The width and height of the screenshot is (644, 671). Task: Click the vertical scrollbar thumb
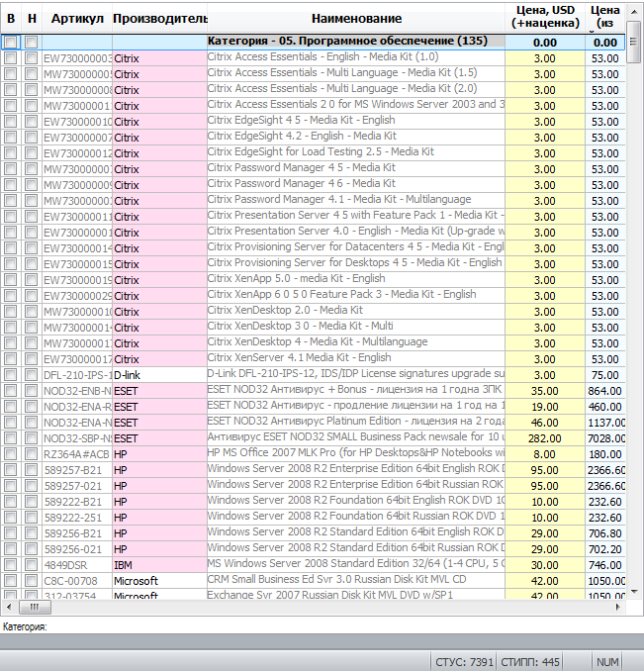click(x=634, y=42)
